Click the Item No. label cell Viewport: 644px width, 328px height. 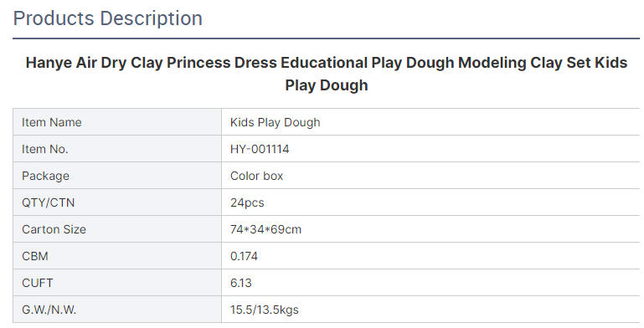pos(117,149)
